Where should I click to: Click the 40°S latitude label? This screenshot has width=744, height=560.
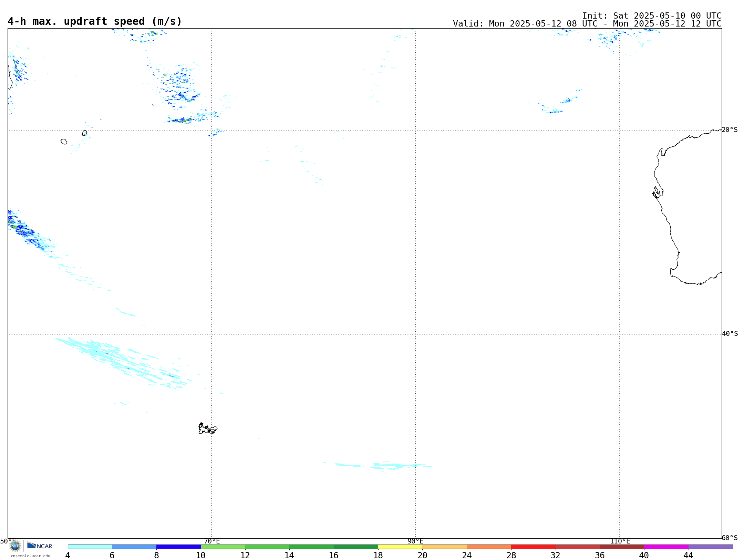tap(730, 334)
